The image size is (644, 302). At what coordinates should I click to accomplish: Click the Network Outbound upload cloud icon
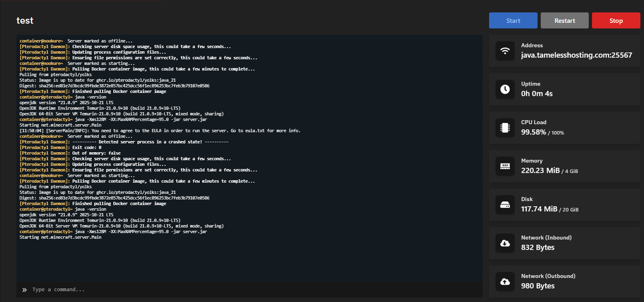505,282
